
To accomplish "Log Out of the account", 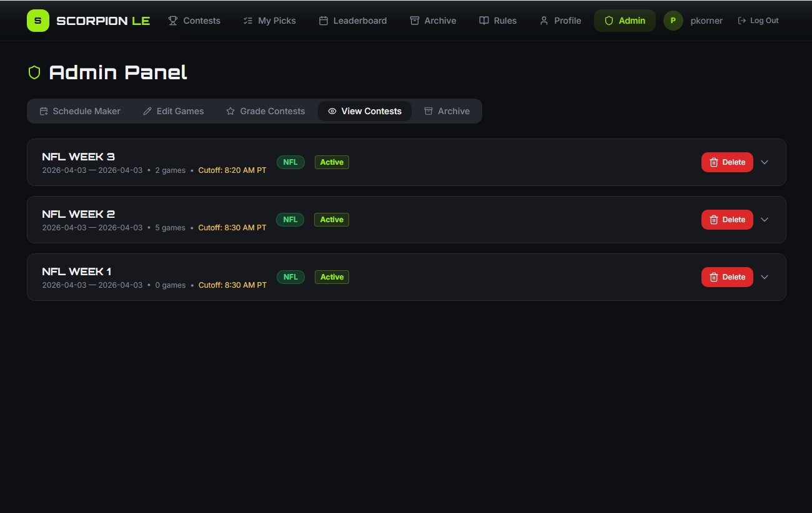I will coord(758,21).
